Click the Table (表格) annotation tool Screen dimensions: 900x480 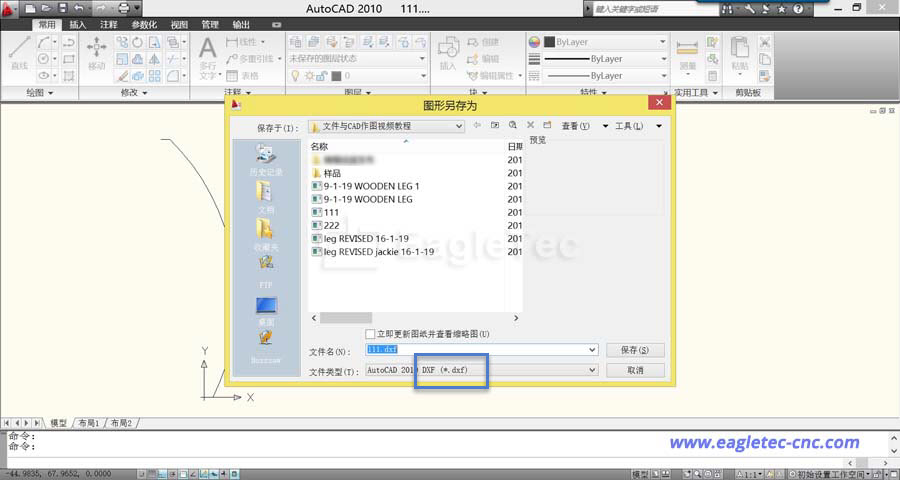click(x=243, y=76)
